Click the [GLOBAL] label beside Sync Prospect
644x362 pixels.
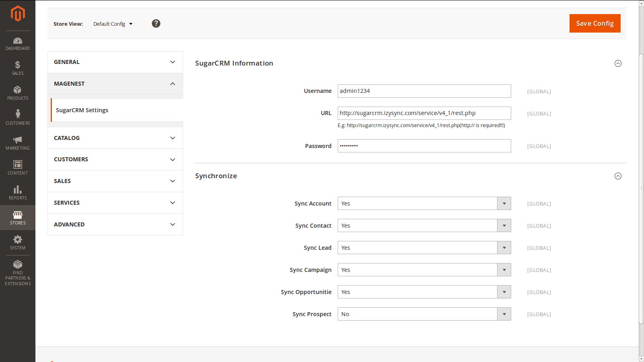[x=539, y=315]
